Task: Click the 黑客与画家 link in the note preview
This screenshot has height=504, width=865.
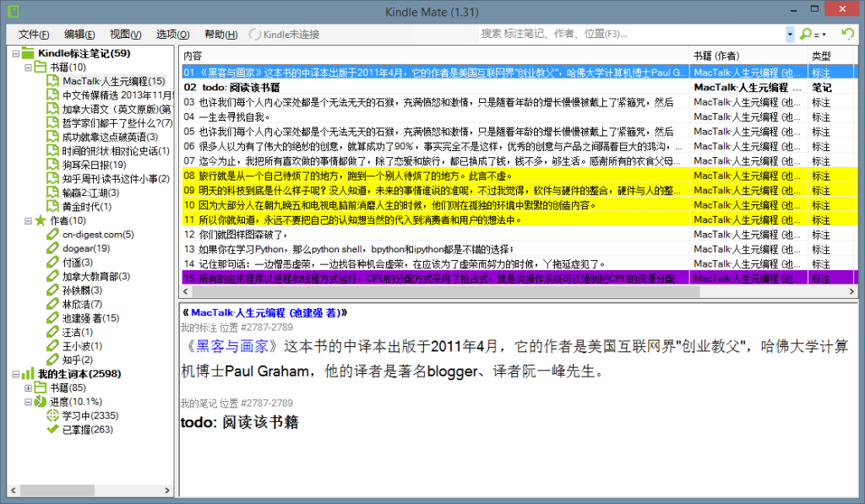Action: click(231, 346)
